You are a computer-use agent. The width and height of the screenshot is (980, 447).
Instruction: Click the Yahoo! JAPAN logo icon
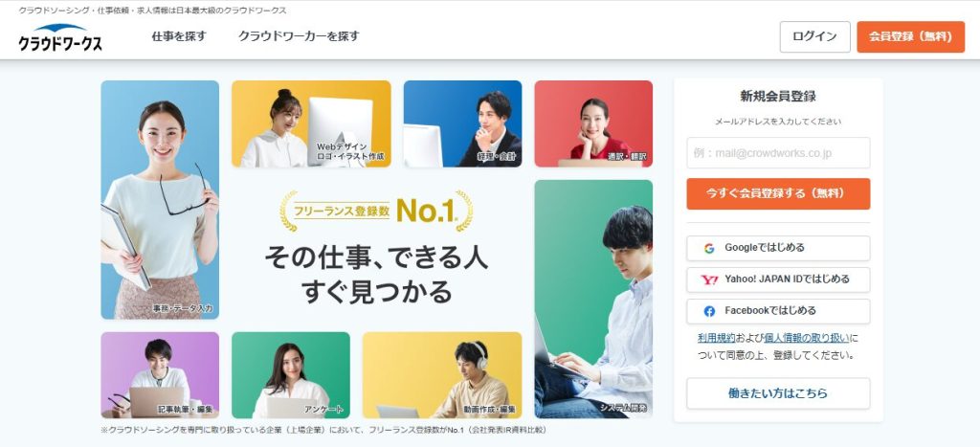point(709,279)
